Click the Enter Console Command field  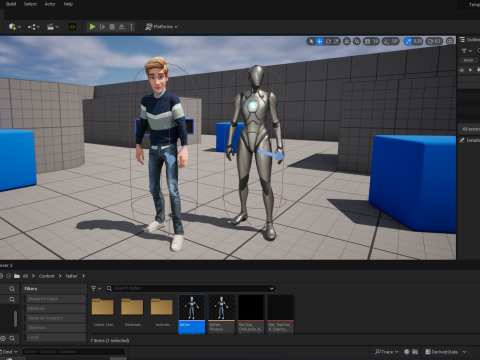[x=73, y=351]
